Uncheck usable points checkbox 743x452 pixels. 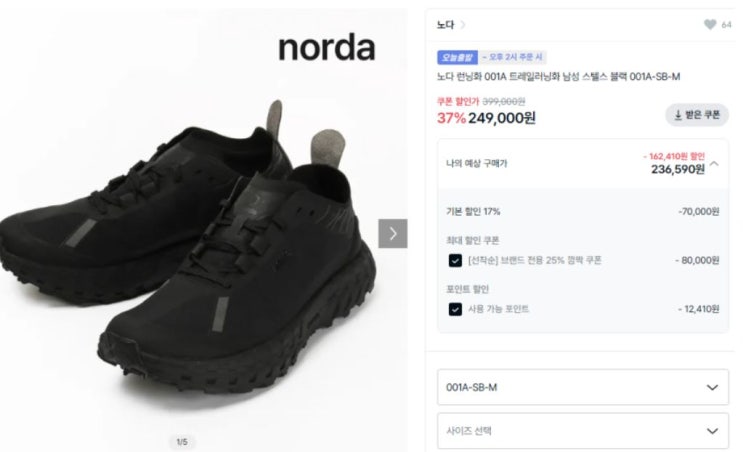tap(455, 309)
